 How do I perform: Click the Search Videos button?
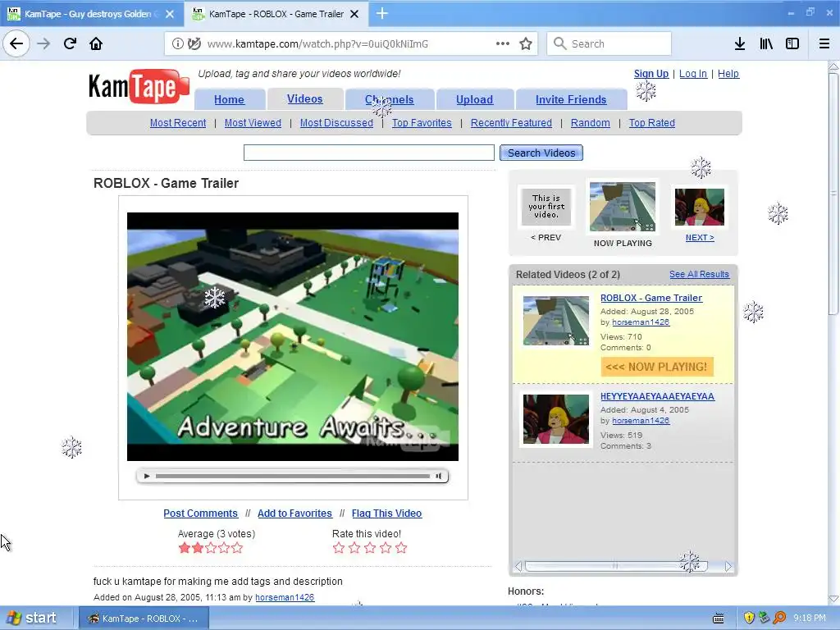pyautogui.click(x=541, y=153)
